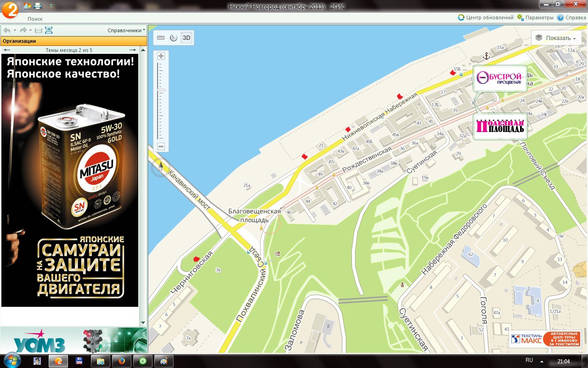This screenshot has height=368, width=588.
Task: Open Справка help
Action: pyautogui.click(x=571, y=17)
